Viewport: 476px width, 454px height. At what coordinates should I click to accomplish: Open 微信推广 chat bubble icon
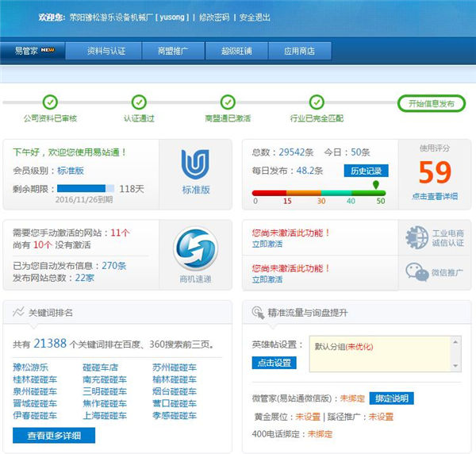pos(416,272)
